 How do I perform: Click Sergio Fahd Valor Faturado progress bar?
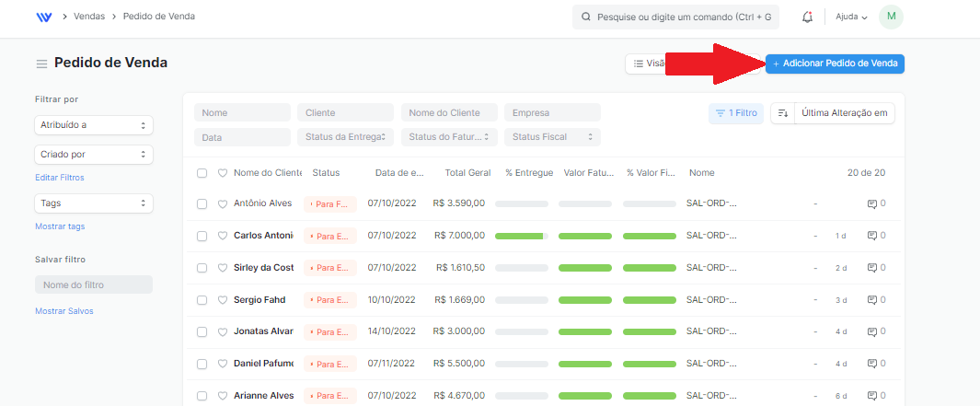click(x=585, y=300)
